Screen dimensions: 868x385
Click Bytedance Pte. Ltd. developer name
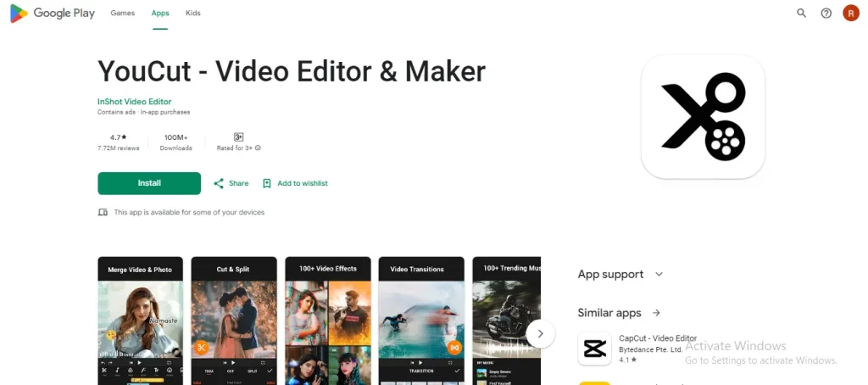pyautogui.click(x=650, y=349)
